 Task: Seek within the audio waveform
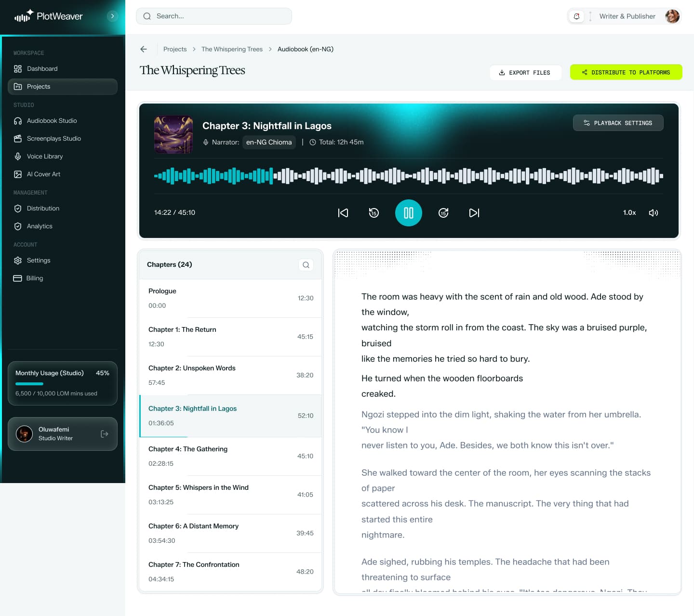pyautogui.click(x=409, y=176)
